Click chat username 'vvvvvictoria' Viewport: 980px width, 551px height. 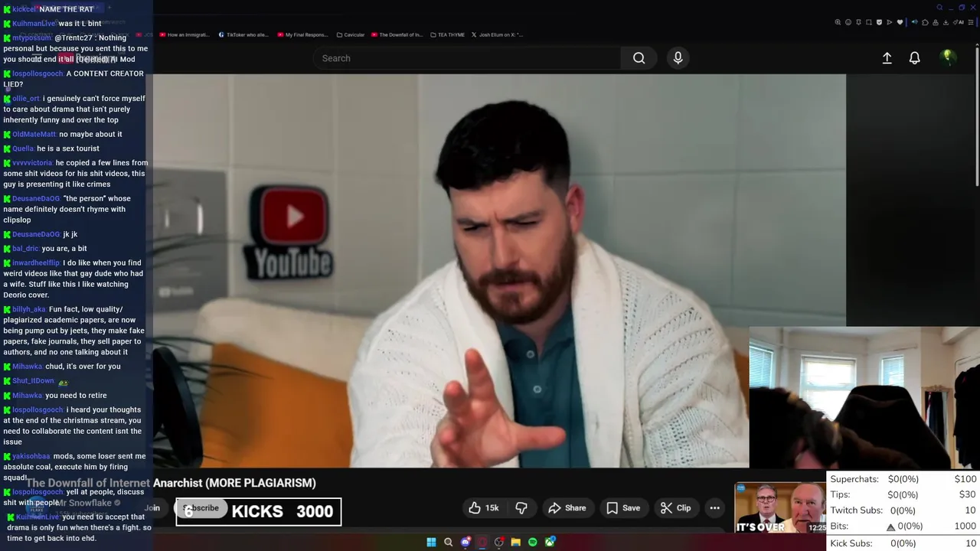tap(33, 163)
